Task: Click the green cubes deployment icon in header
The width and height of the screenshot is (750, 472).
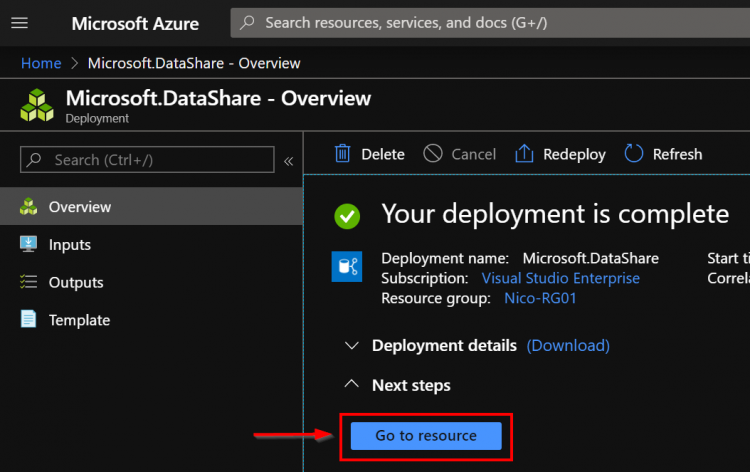Action: (37, 105)
